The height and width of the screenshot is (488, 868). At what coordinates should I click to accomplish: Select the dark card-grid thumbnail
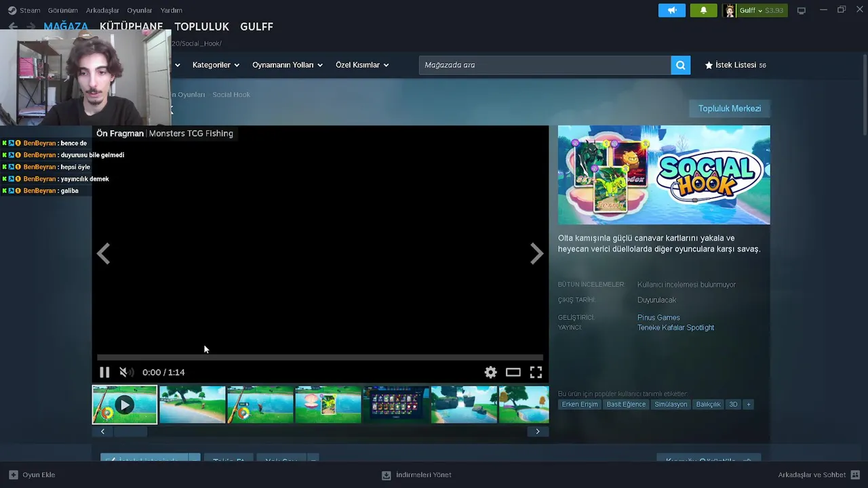click(396, 405)
